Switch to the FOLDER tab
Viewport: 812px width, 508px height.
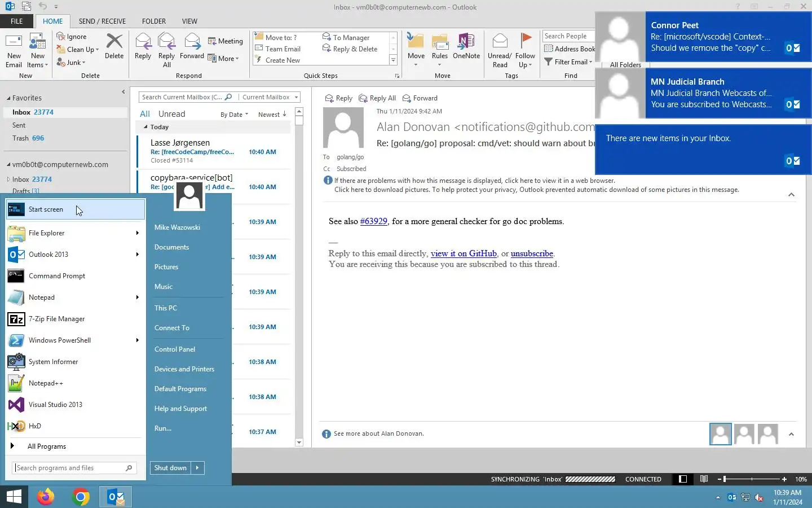pos(154,21)
